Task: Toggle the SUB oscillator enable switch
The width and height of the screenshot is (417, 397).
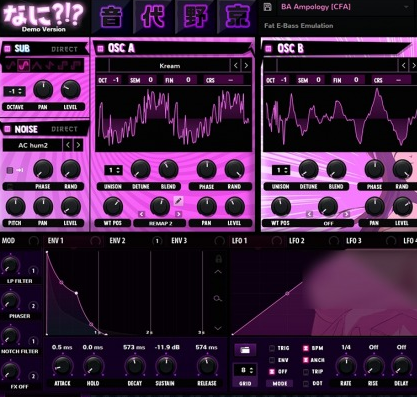Action: tap(7, 49)
